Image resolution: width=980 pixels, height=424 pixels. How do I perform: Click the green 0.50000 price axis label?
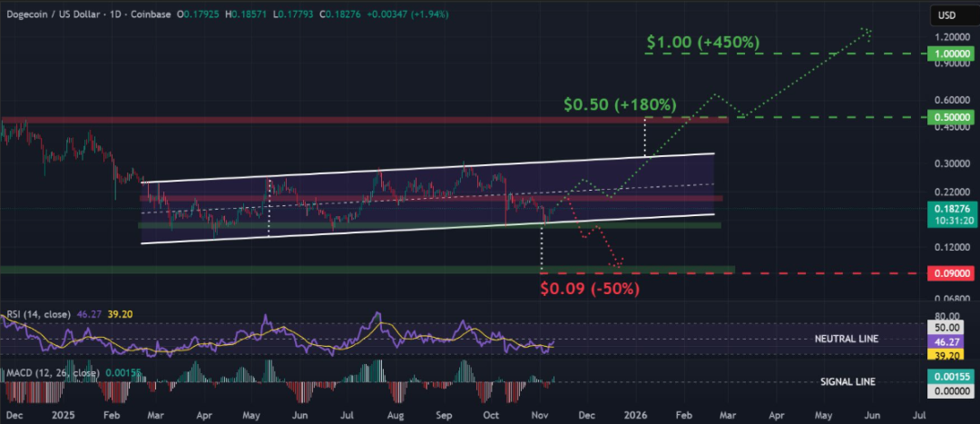952,117
